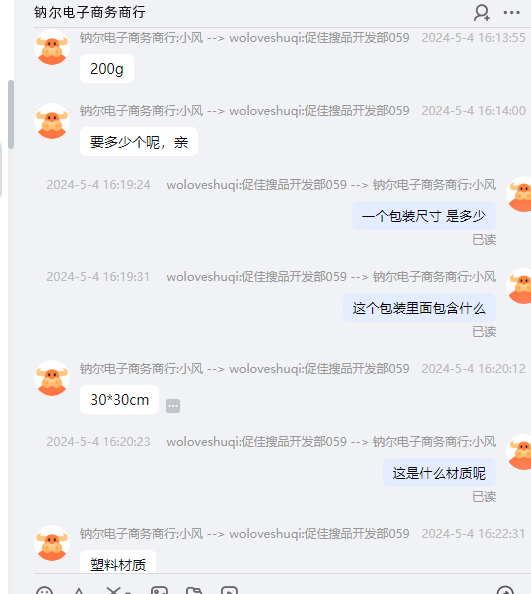The height and width of the screenshot is (594, 531).
Task: Click the font style icon in toolbar
Action: pyautogui.click(x=79, y=591)
